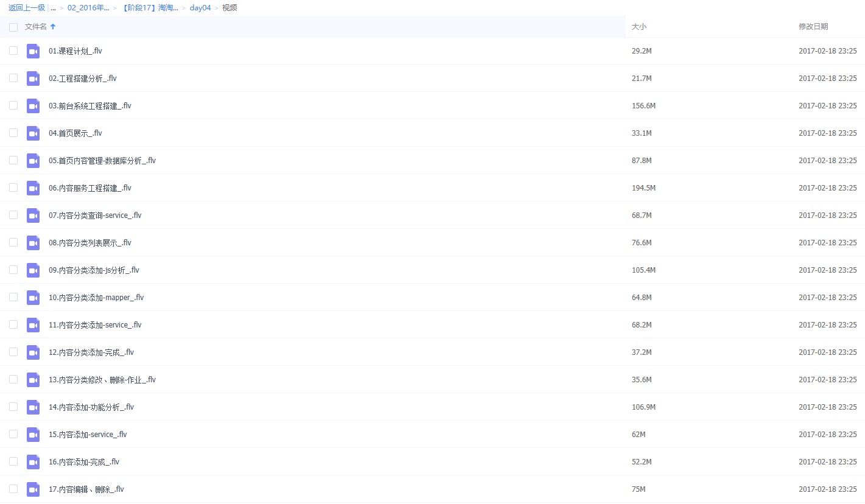The image size is (865, 504).
Task: Open file 10.内容分类添加-mapper_.flv
Action: pos(96,298)
